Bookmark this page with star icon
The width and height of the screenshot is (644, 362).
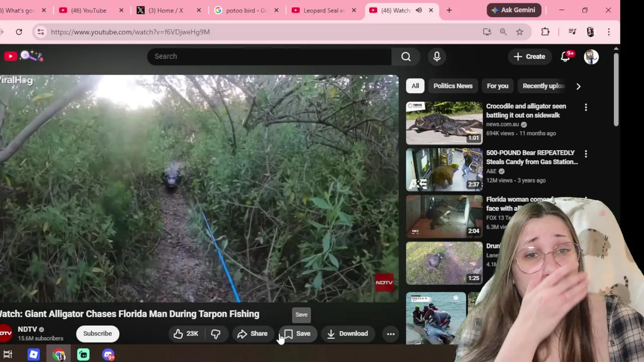520,32
